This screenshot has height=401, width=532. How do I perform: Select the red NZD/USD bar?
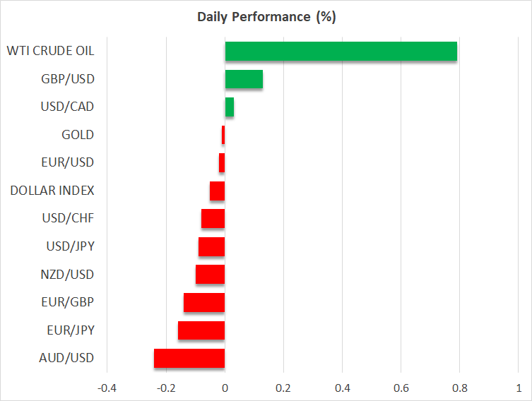[x=210, y=274]
